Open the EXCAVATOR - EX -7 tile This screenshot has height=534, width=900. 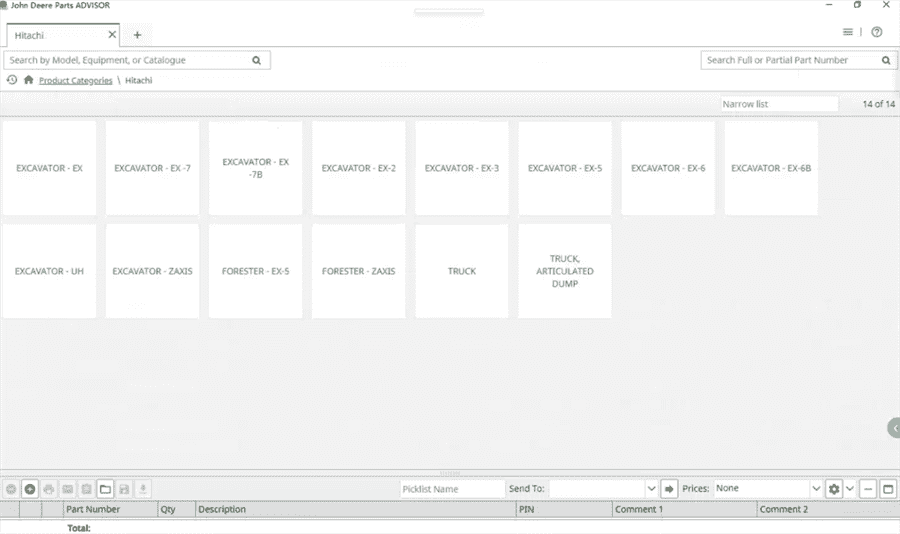tap(152, 168)
